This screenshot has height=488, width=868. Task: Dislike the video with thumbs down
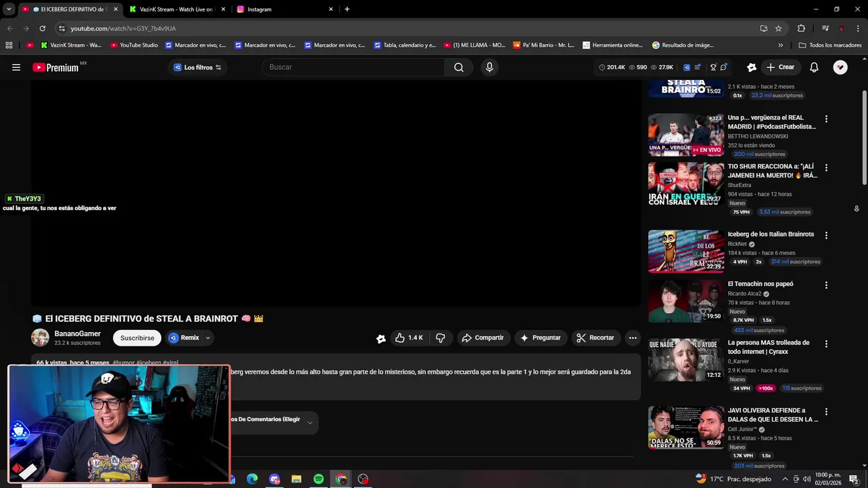[441, 338]
